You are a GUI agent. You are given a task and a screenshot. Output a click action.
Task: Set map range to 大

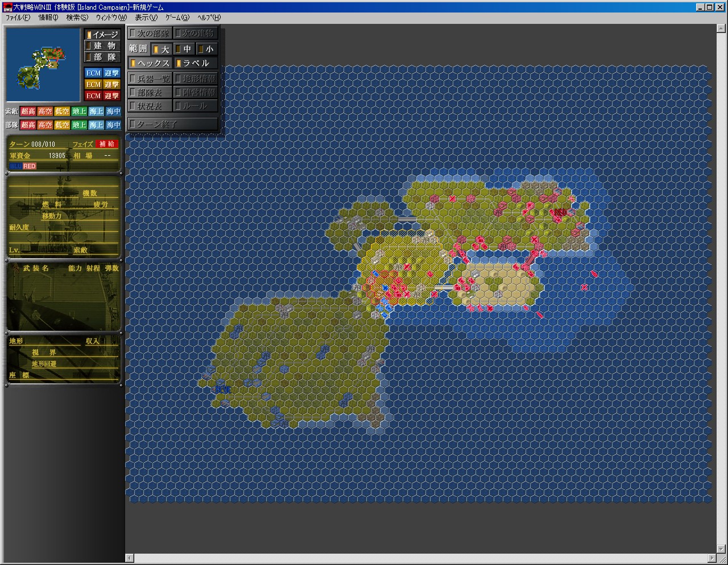tap(162, 49)
